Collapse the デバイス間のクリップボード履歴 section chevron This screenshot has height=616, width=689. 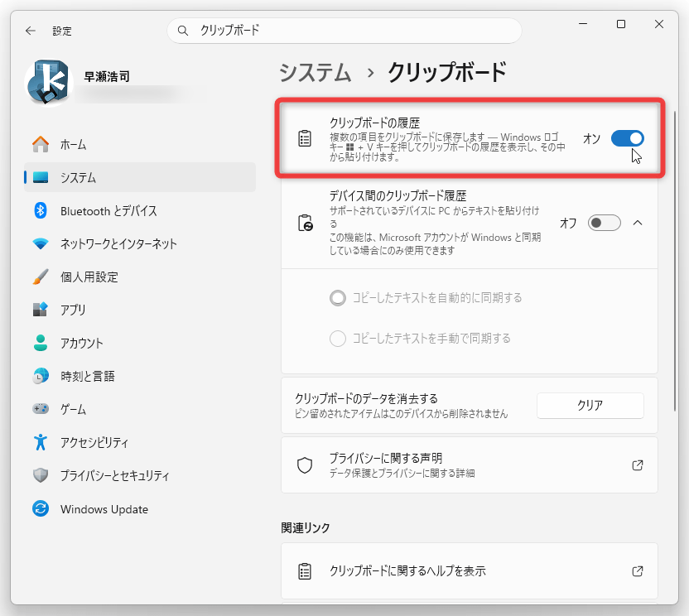click(638, 223)
